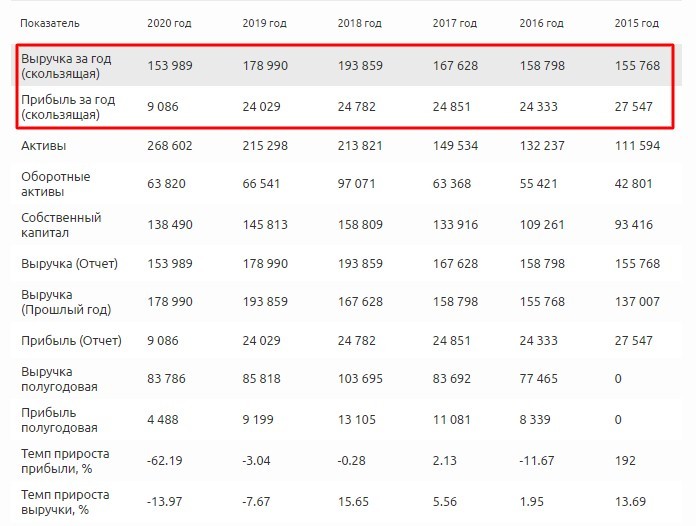Select the "2015 год" column header

point(637,22)
